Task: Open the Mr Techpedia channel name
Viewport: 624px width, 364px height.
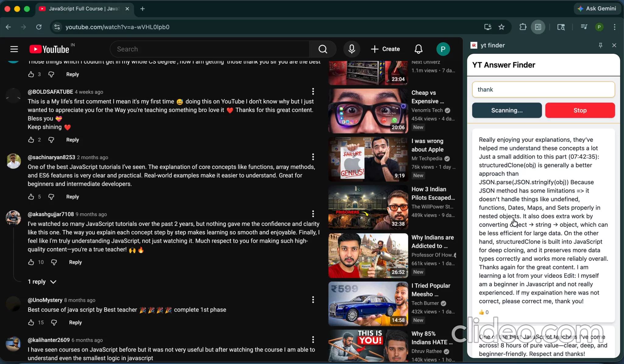Action: pos(427,158)
